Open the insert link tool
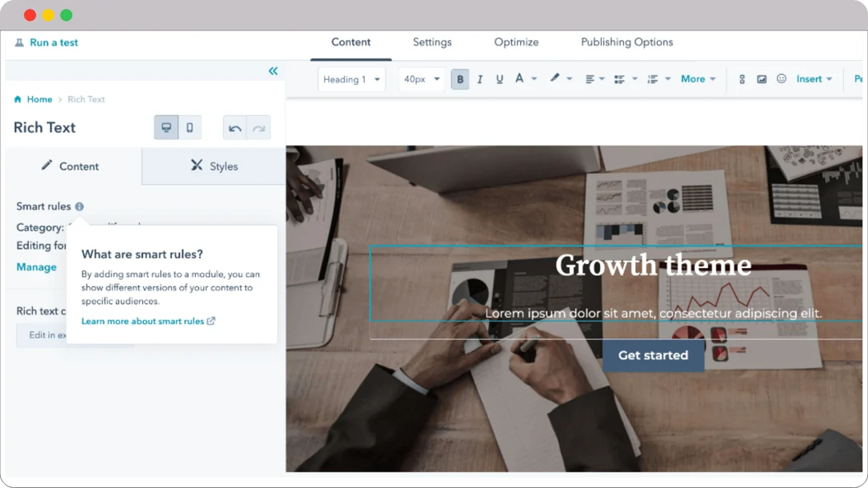 click(x=742, y=78)
